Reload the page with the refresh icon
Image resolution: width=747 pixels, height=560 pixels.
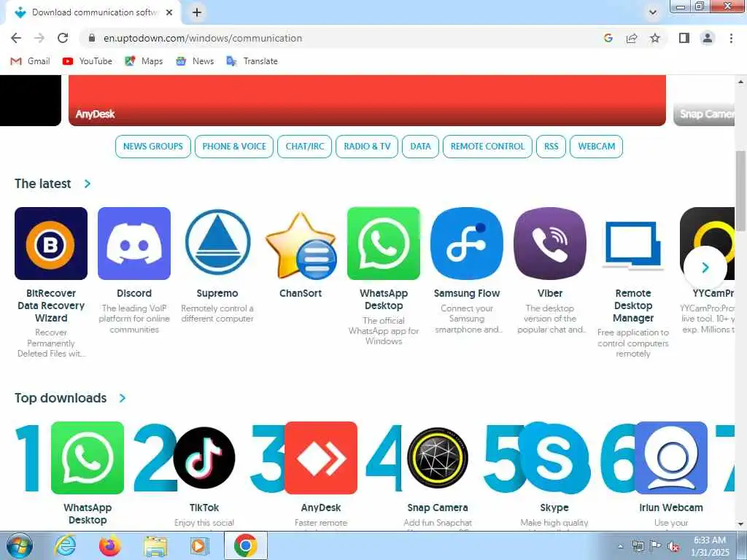click(x=63, y=38)
